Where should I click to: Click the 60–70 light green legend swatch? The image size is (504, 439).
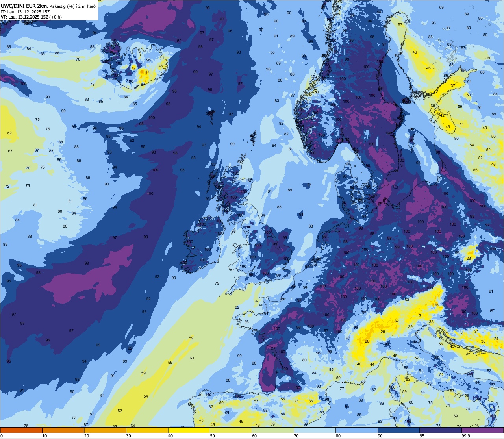[273, 430]
